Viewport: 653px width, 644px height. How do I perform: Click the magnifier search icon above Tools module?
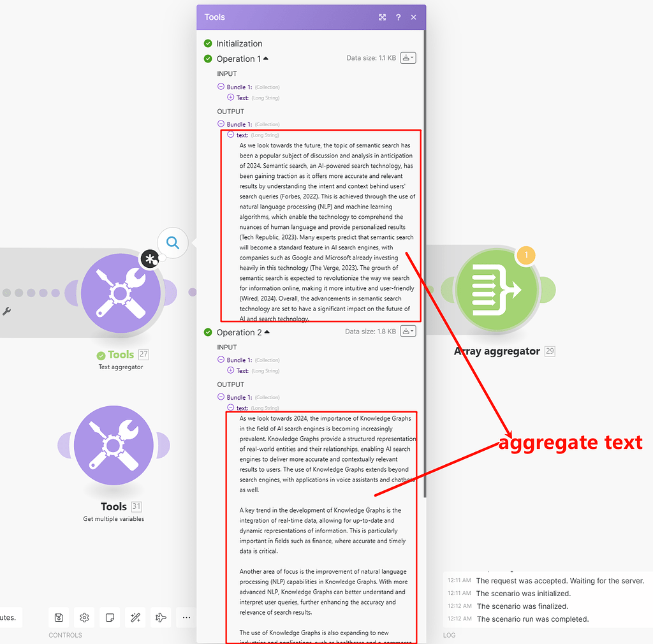172,242
